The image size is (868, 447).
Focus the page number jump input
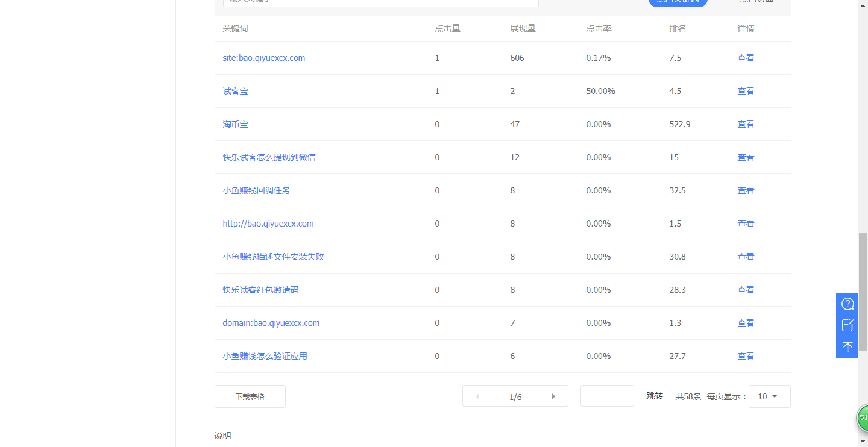click(607, 396)
